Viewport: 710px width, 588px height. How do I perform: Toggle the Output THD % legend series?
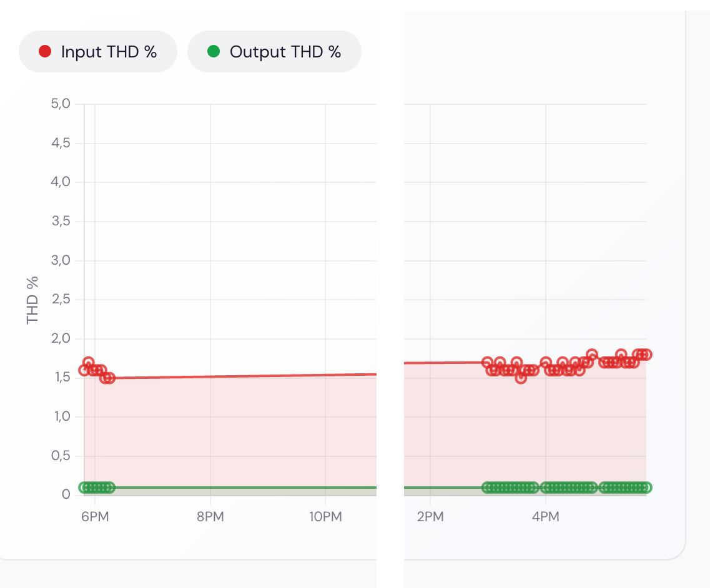[x=275, y=52]
